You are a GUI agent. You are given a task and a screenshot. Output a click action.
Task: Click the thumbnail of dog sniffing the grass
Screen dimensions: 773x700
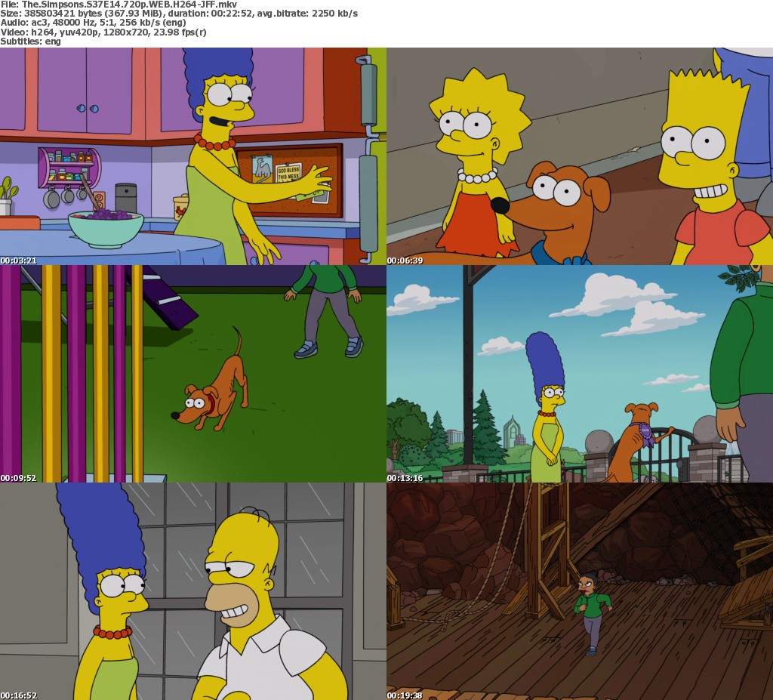point(192,374)
